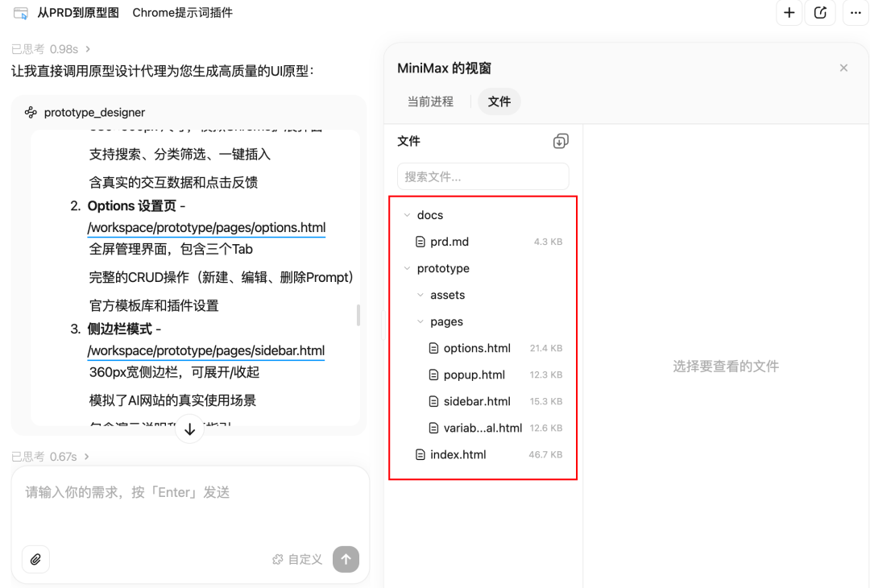This screenshot has height=588, width=870.
Task: Open a new conversation with the plus icon
Action: [x=789, y=13]
